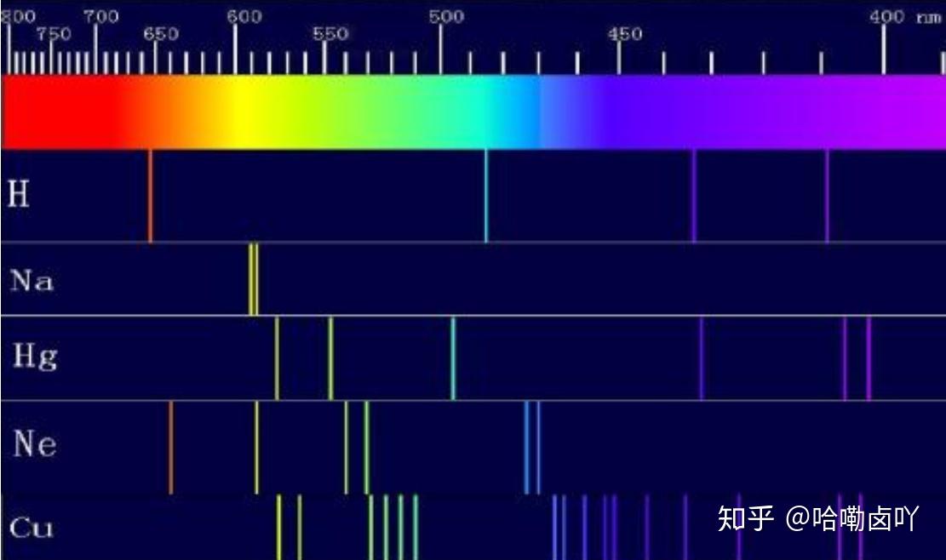Click the cyan emission line in the Hg row
This screenshot has width=946, height=560.
tap(453, 358)
